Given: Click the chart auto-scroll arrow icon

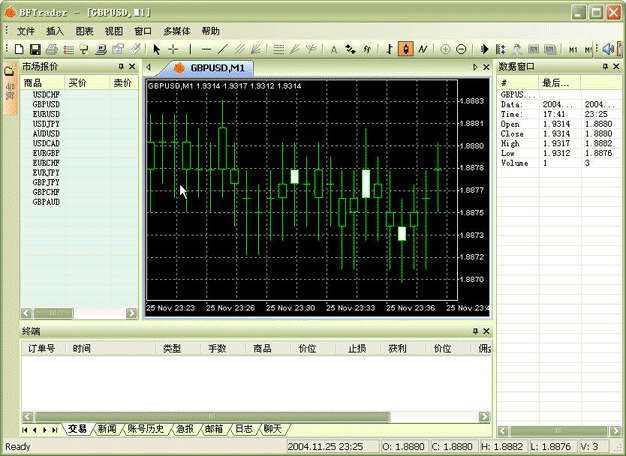Looking at the screenshot, I should pos(484,50).
